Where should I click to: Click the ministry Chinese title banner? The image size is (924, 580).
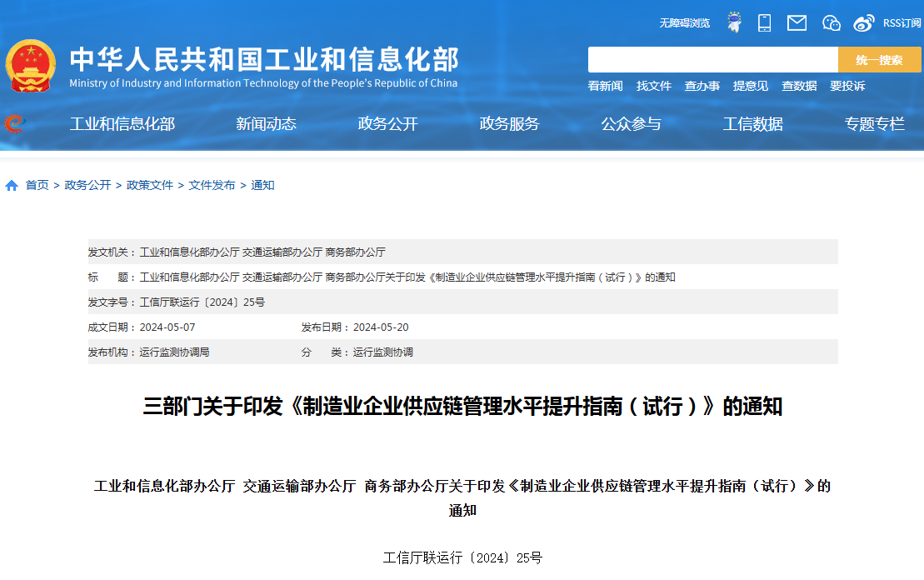click(x=264, y=59)
